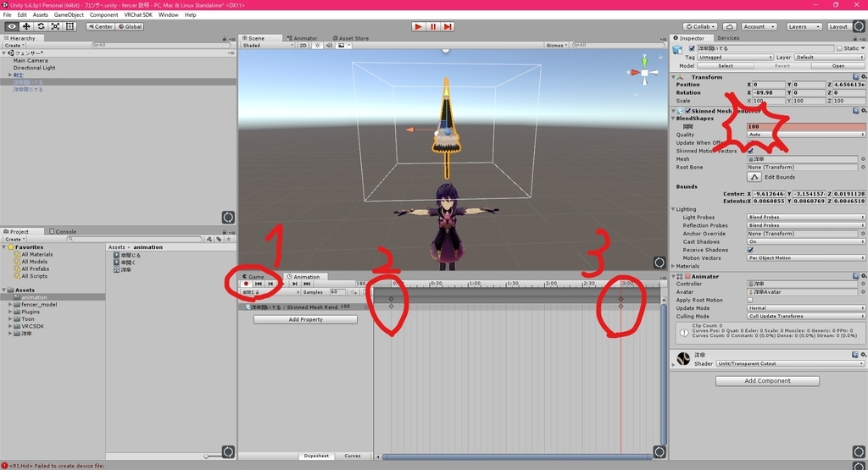
Task: Toggle 2D scene view mode
Action: tap(303, 46)
